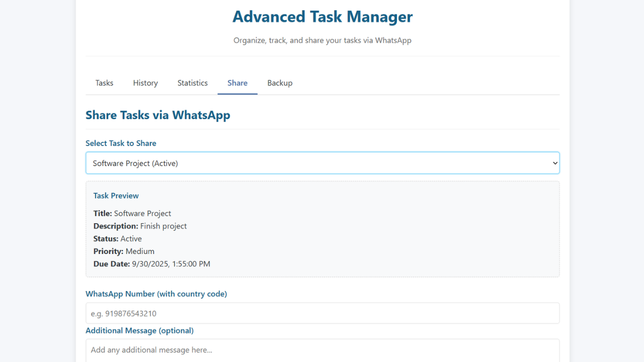Click the WhatsApp Number input field
Viewport: 644px width, 362px height.
pos(322,313)
